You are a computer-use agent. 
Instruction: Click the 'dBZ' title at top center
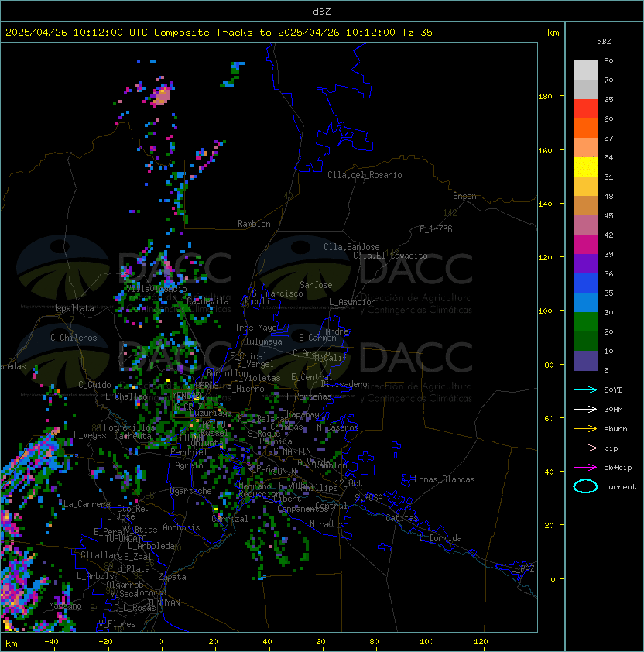point(322,11)
